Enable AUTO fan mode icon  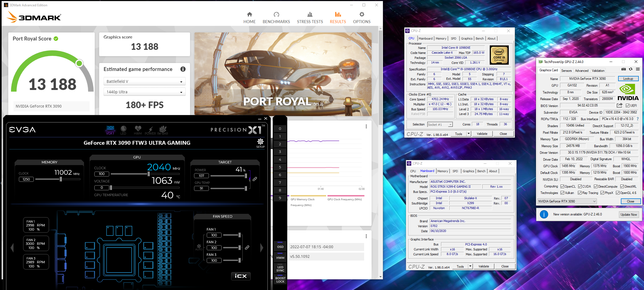tap(199, 247)
